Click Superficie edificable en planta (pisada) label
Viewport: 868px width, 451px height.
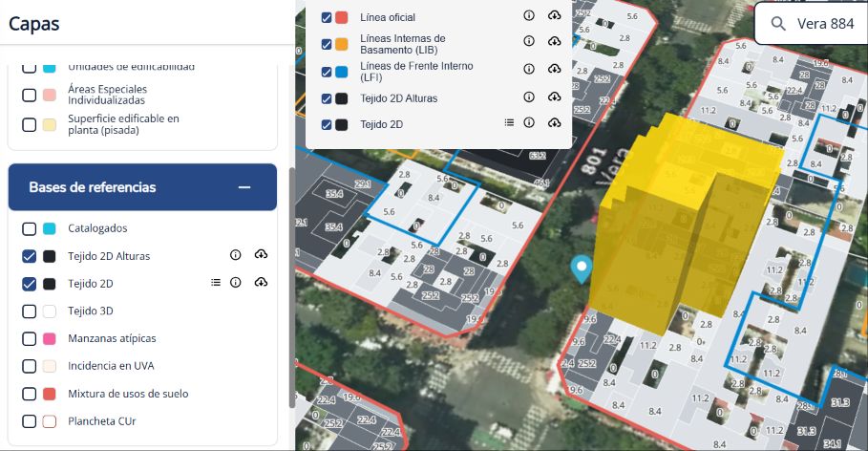[123, 124]
